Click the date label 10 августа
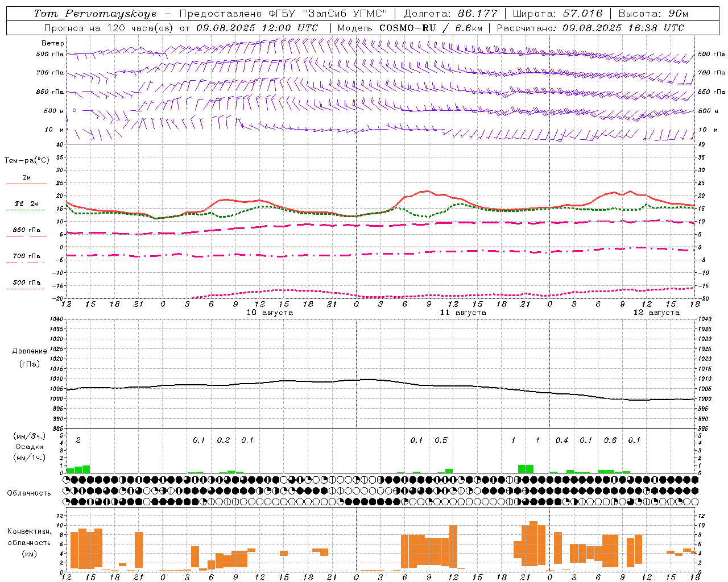The width and height of the screenshot is (728, 582). pyautogui.click(x=270, y=313)
